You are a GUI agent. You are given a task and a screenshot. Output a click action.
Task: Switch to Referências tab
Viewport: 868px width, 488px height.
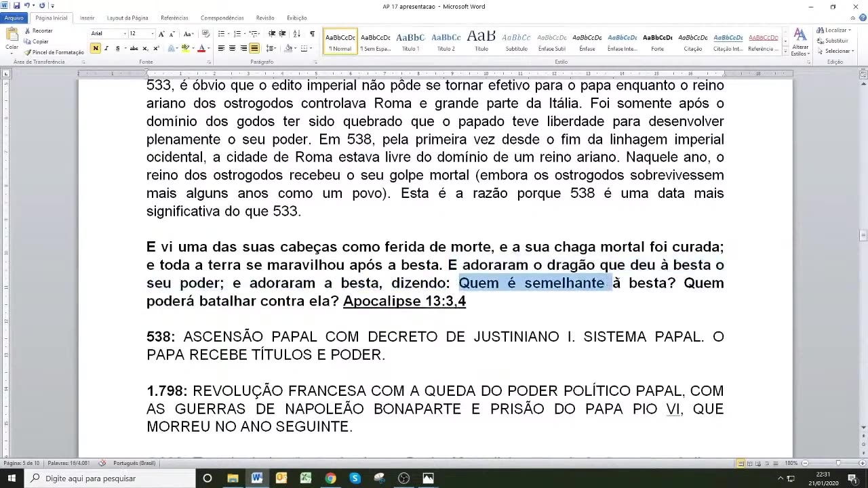click(x=174, y=18)
